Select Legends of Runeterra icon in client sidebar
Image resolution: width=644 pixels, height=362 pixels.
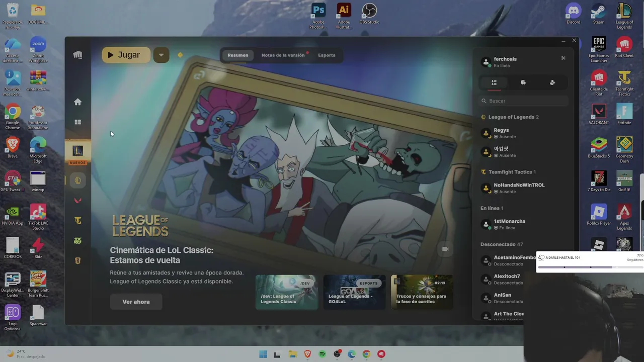point(77,261)
